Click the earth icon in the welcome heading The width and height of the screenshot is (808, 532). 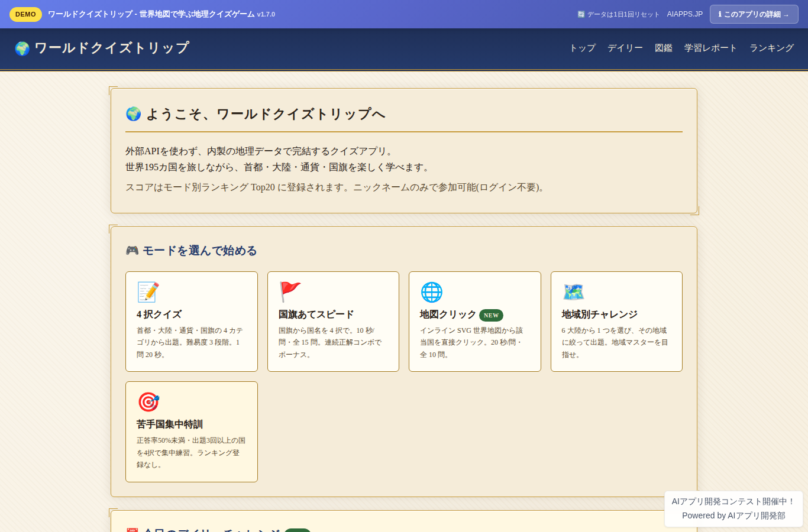click(134, 114)
